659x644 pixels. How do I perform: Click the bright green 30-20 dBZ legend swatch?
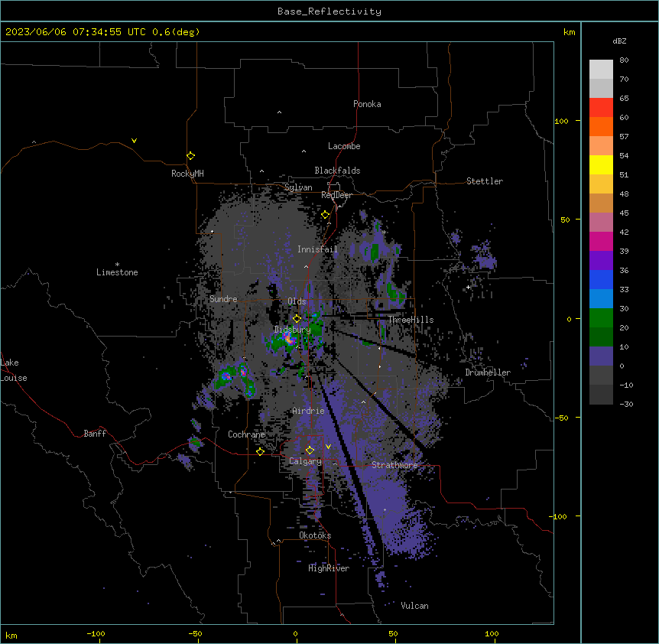pos(601,318)
